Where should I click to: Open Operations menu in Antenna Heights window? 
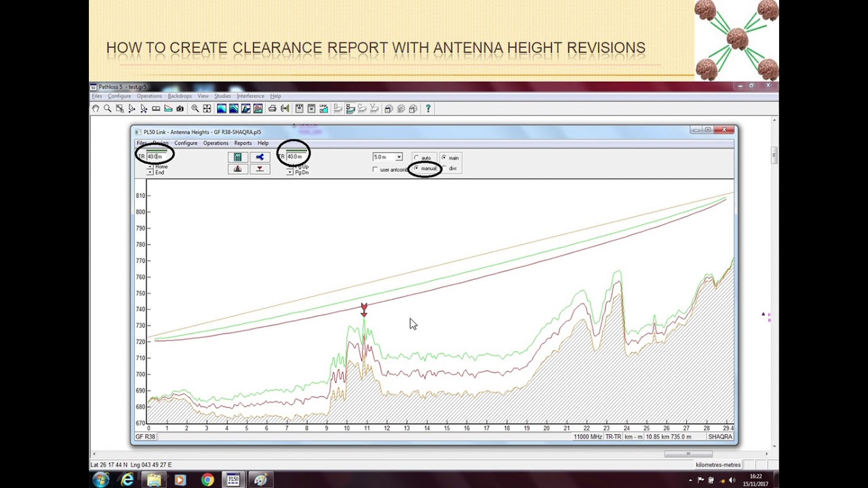[216, 143]
